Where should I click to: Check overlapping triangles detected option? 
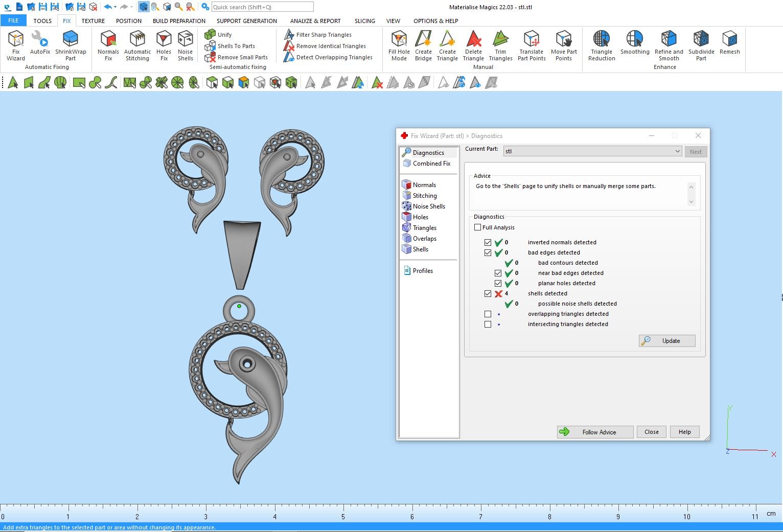pos(488,314)
